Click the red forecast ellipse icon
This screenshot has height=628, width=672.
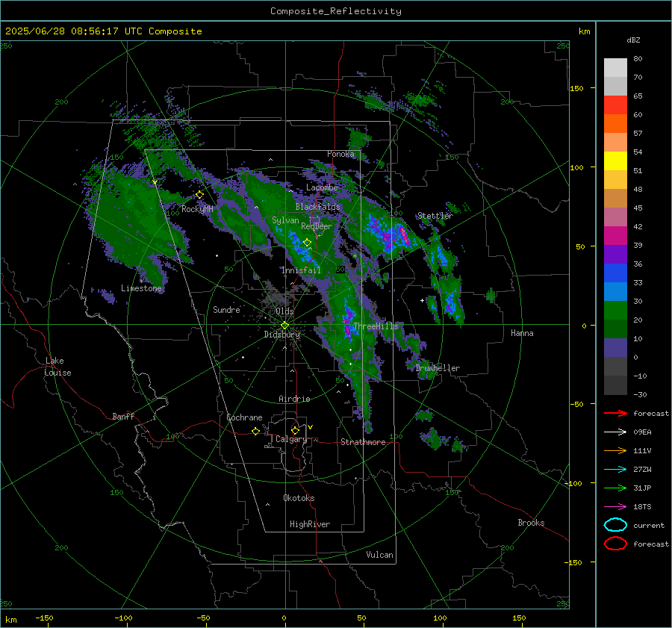(615, 544)
